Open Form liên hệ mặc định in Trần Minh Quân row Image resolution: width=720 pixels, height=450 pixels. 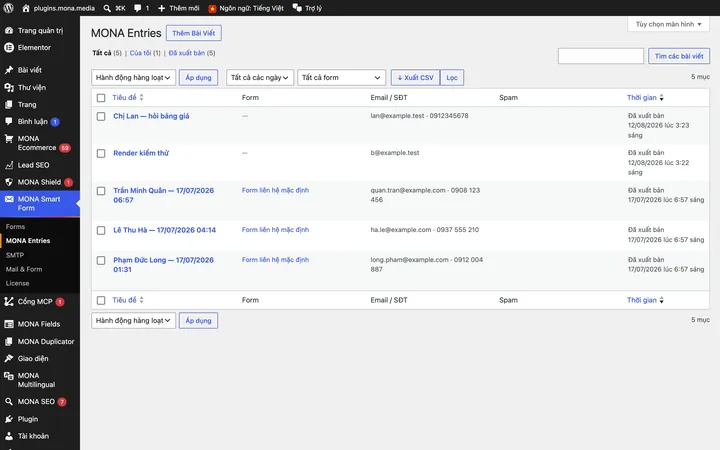point(276,190)
